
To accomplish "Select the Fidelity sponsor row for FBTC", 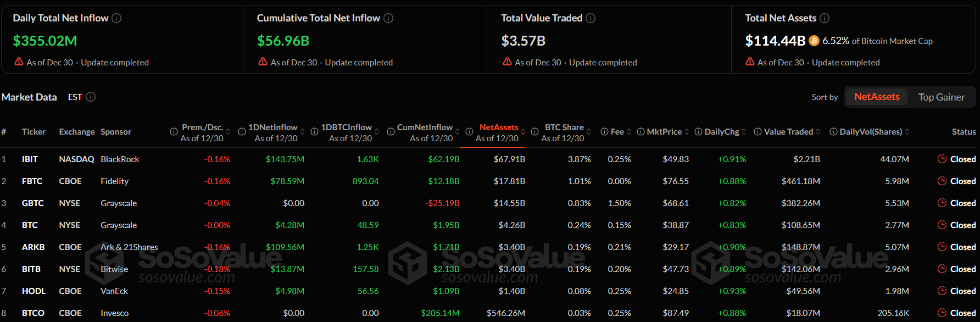I will pyautogui.click(x=115, y=181).
